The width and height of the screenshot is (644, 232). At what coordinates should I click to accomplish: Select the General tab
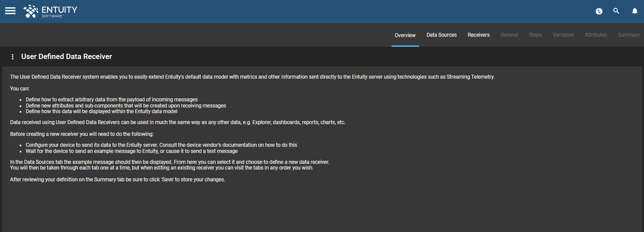point(509,35)
